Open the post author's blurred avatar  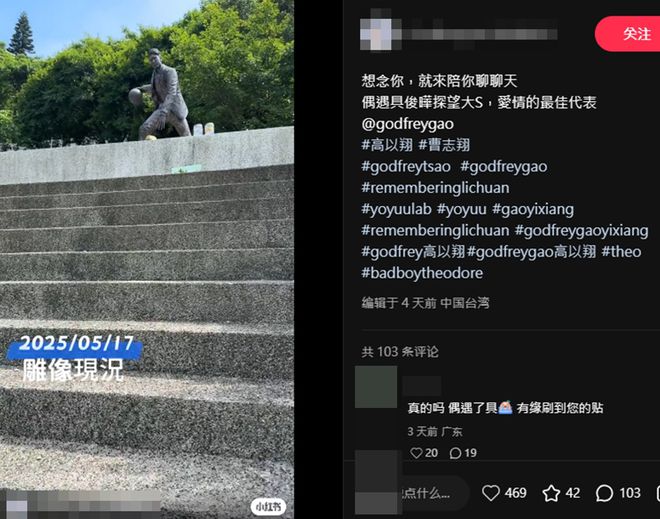click(375, 34)
